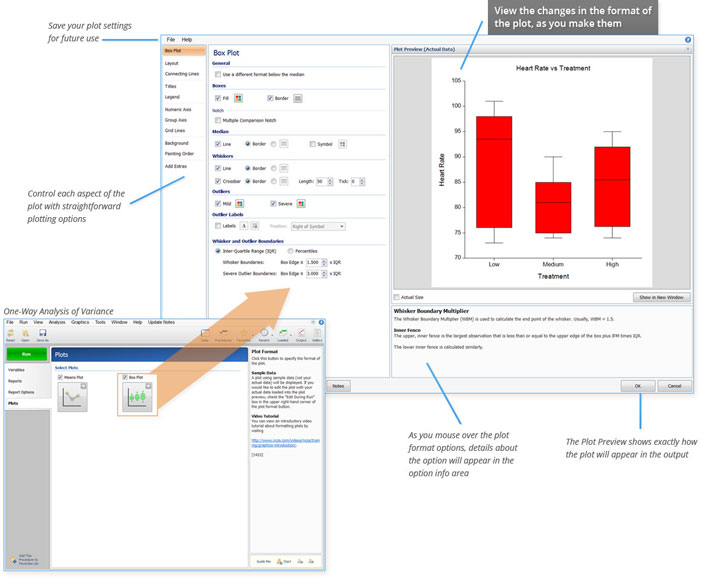The height and width of the screenshot is (578, 701).
Task: Open the Outlier Labels font icon
Action: [x=244, y=226]
